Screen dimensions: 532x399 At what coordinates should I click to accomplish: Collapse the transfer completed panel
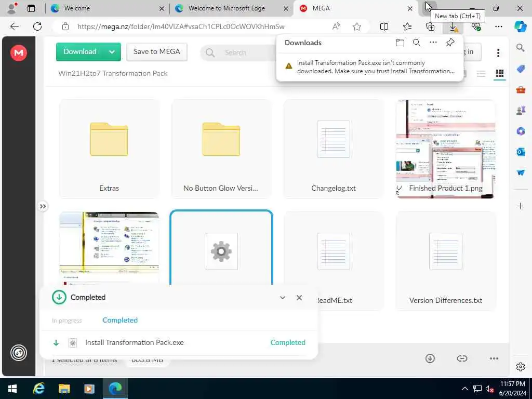282,298
